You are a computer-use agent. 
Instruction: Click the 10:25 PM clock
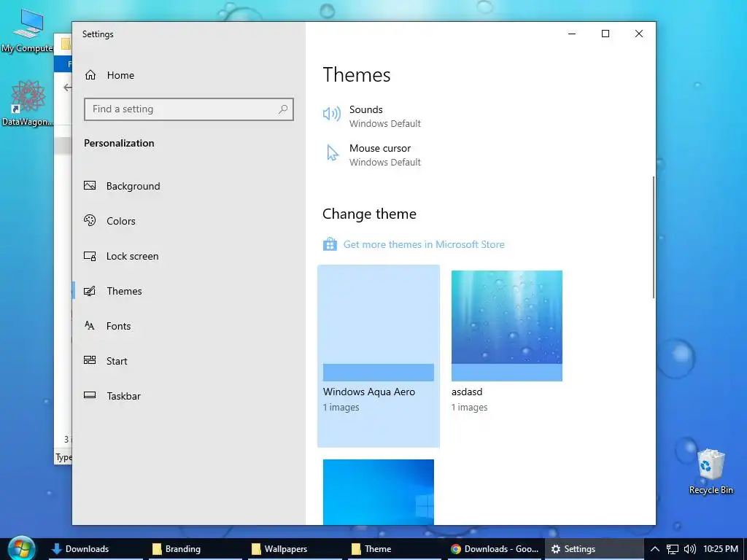coord(720,549)
